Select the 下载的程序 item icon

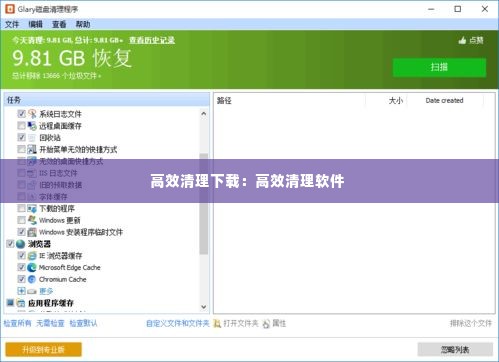tap(32, 209)
